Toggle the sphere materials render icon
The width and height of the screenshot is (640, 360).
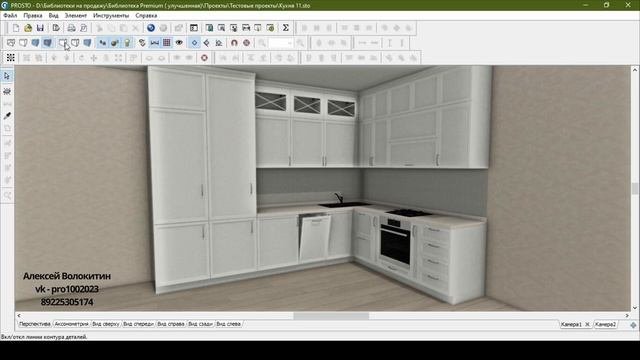tap(115, 42)
